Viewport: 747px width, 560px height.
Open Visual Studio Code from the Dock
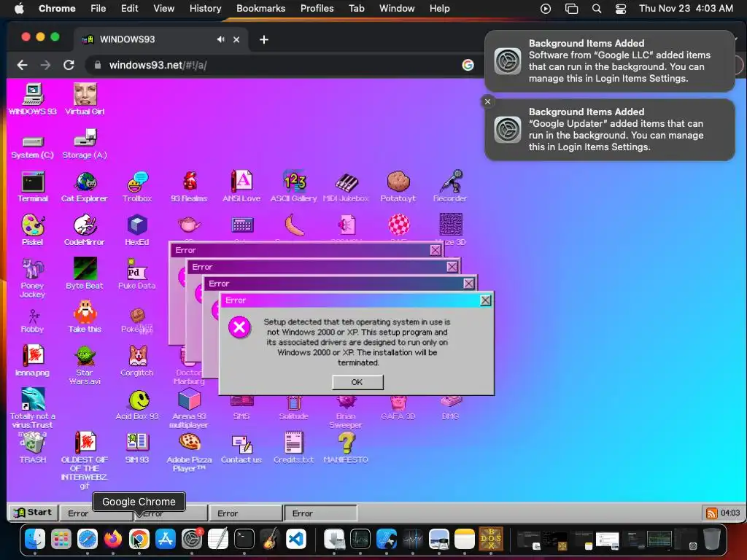click(296, 539)
